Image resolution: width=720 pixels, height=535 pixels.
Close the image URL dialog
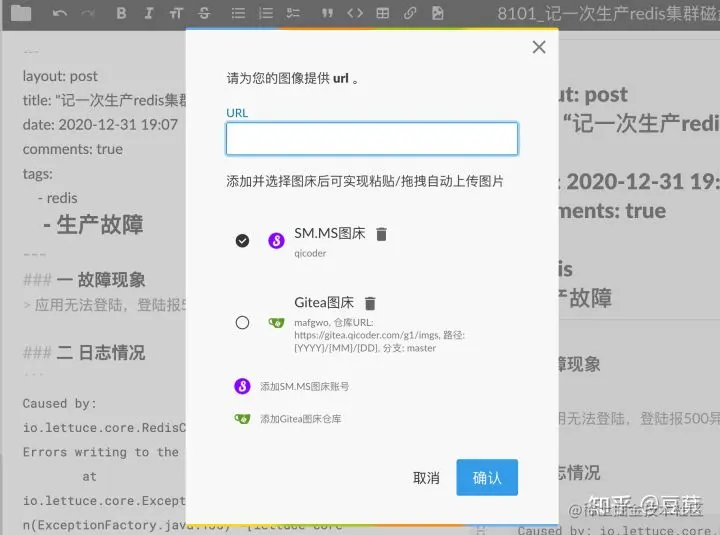tap(539, 47)
